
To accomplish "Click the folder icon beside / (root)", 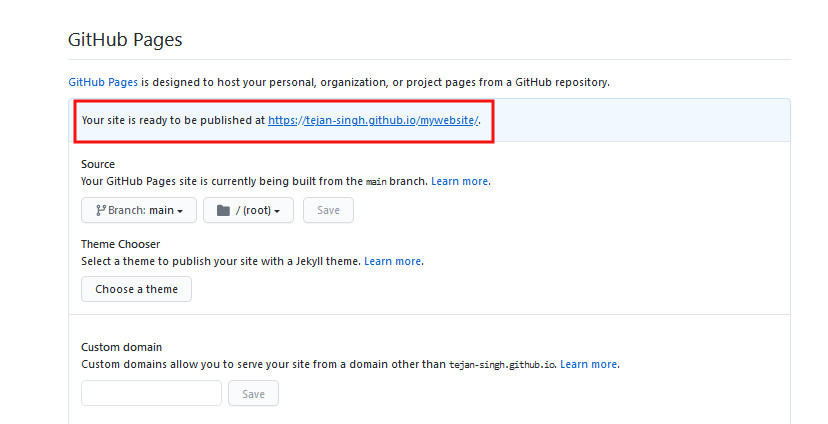I will pyautogui.click(x=223, y=210).
